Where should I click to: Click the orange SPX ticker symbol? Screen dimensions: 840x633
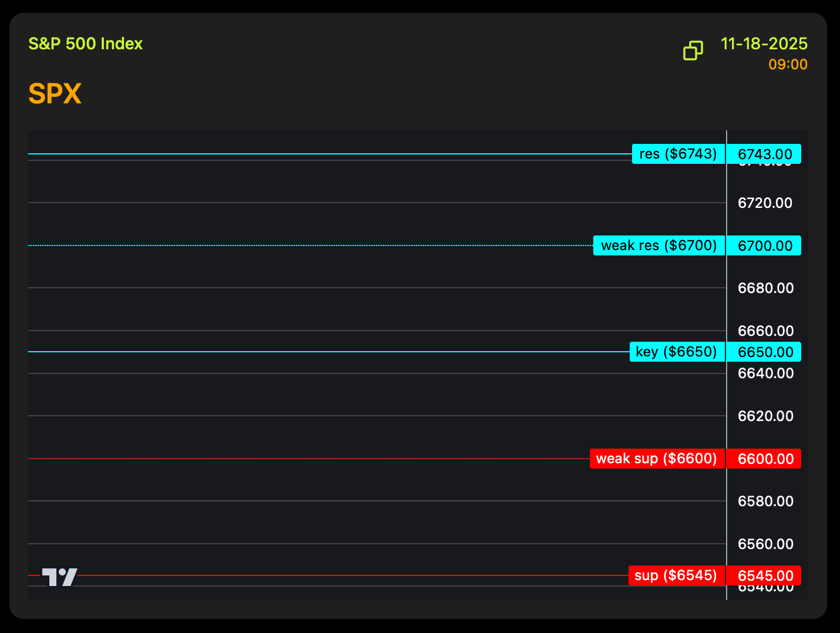55,94
